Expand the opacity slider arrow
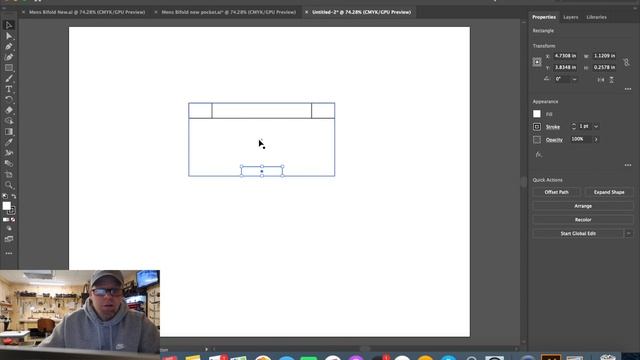The width and height of the screenshot is (640, 360). tap(596, 140)
